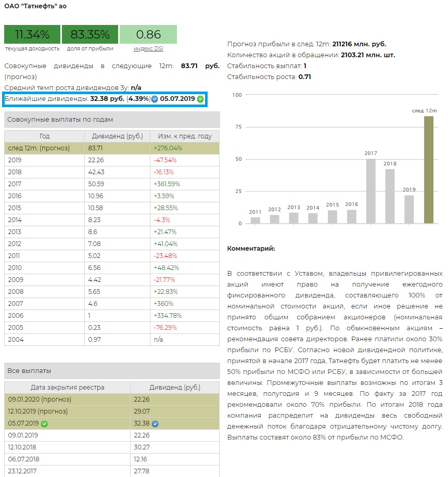Screen dimensions: 448x477
Task: Select the 09.01.2020 (прогноз) payout row
Action: tap(112, 399)
